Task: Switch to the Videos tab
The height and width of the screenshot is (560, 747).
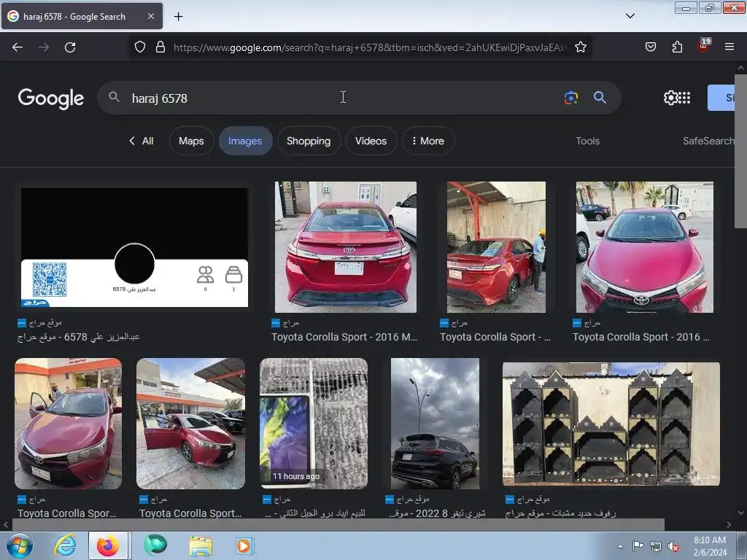Action: tap(371, 141)
